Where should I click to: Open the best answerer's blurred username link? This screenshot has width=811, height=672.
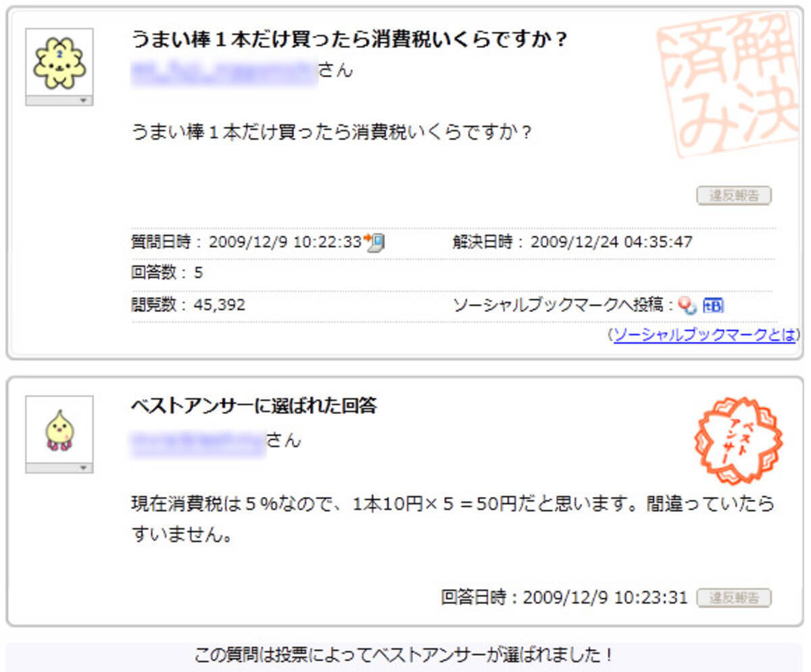coord(198,441)
